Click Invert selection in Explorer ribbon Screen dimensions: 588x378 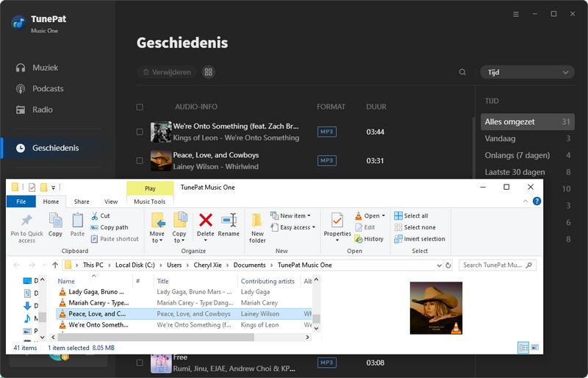point(420,239)
